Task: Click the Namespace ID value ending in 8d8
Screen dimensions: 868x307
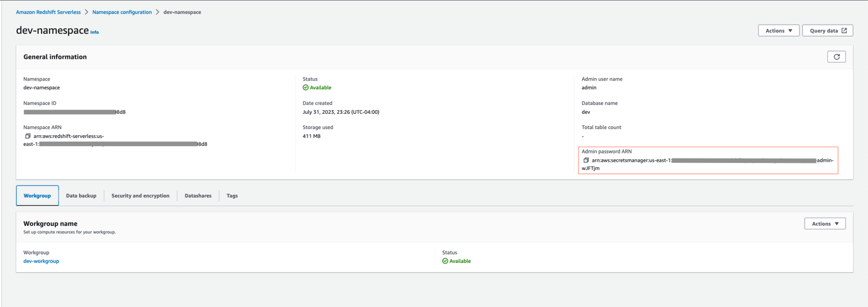Action: [x=74, y=112]
